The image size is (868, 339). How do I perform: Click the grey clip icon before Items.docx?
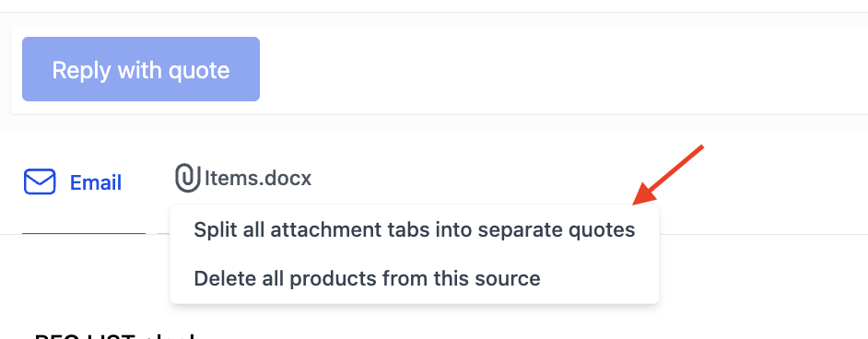188,178
